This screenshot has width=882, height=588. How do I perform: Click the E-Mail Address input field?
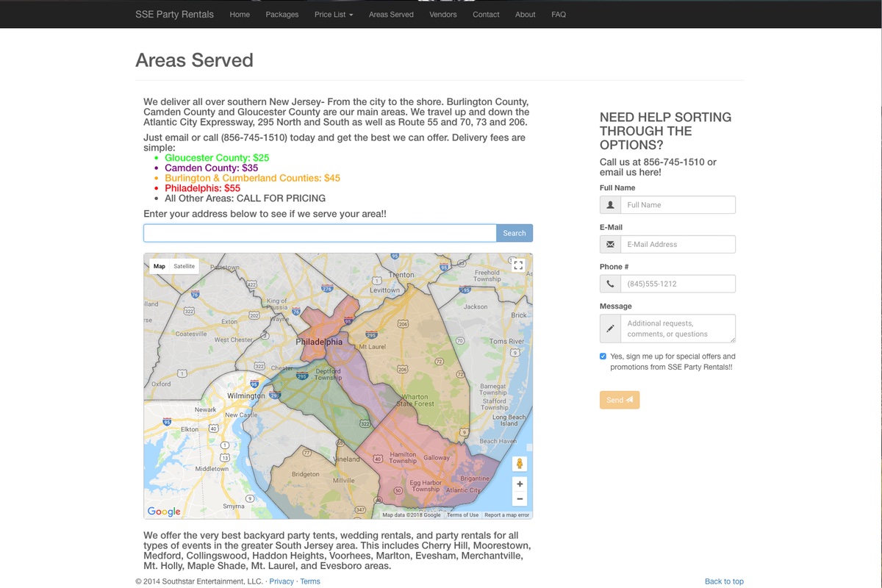678,244
